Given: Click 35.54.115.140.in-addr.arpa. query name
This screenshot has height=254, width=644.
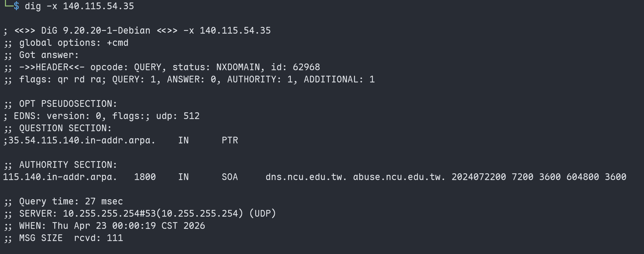Looking at the screenshot, I should pyautogui.click(x=82, y=140).
